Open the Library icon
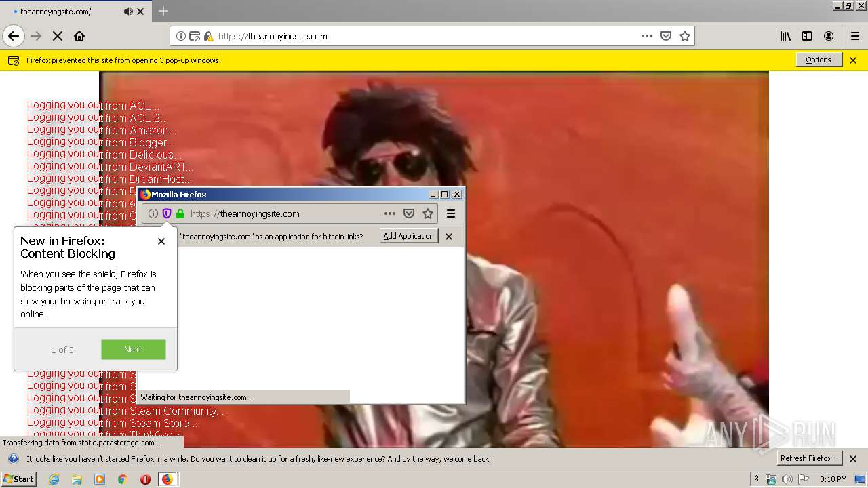The width and height of the screenshot is (868, 488). (785, 36)
